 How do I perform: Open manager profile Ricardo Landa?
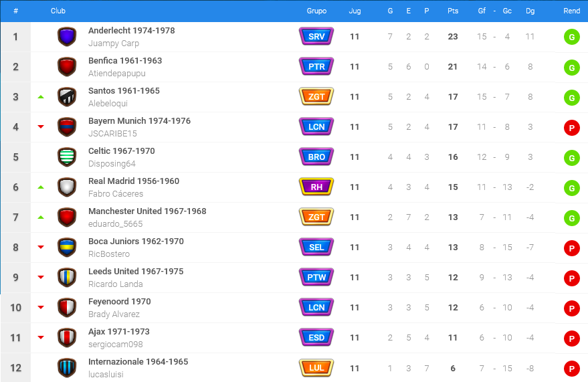(116, 284)
